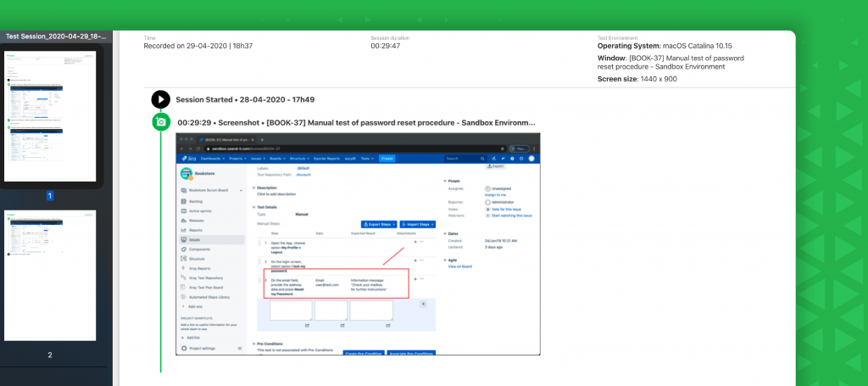Click the more options dots for step 1

pos(422,242)
